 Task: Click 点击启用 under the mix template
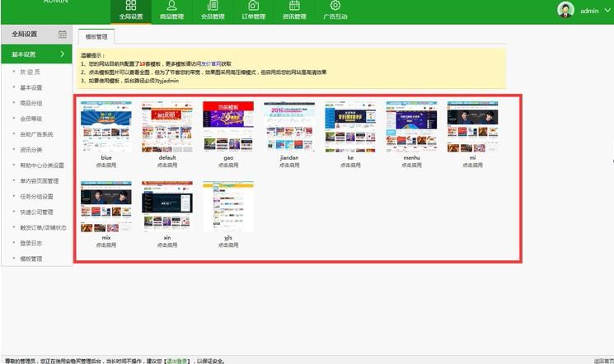pyautogui.click(x=106, y=245)
